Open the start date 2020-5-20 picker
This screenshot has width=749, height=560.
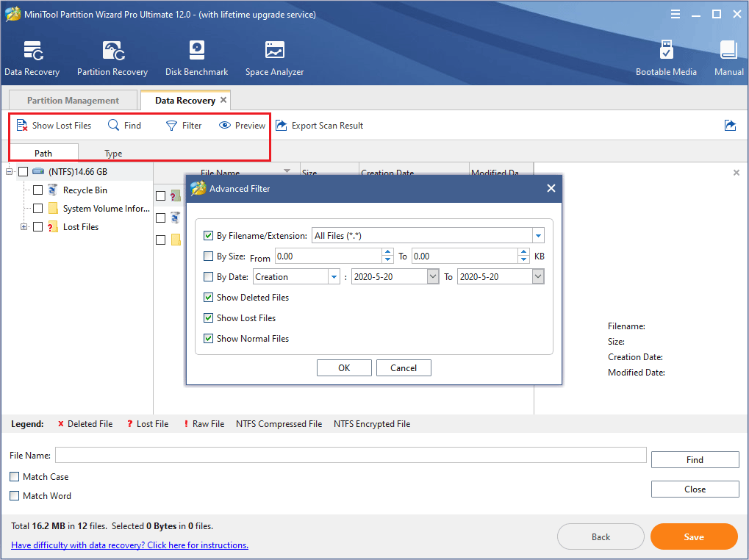[x=433, y=277]
